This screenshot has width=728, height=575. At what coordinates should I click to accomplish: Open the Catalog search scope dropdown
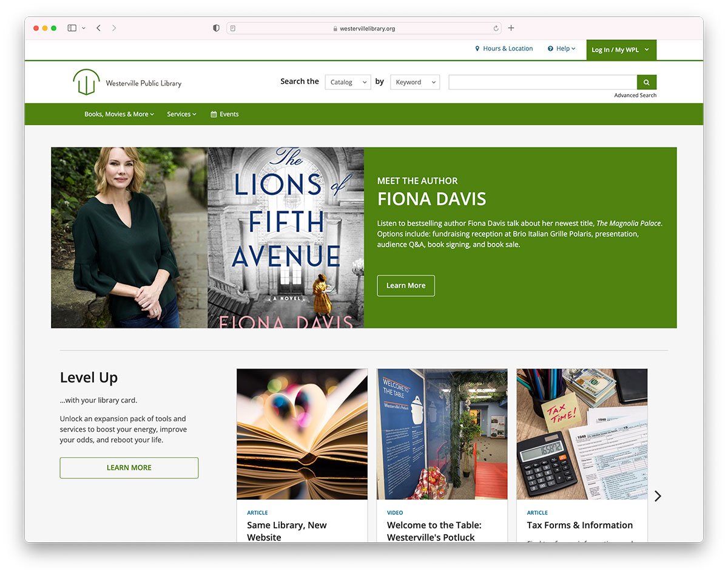coord(348,82)
